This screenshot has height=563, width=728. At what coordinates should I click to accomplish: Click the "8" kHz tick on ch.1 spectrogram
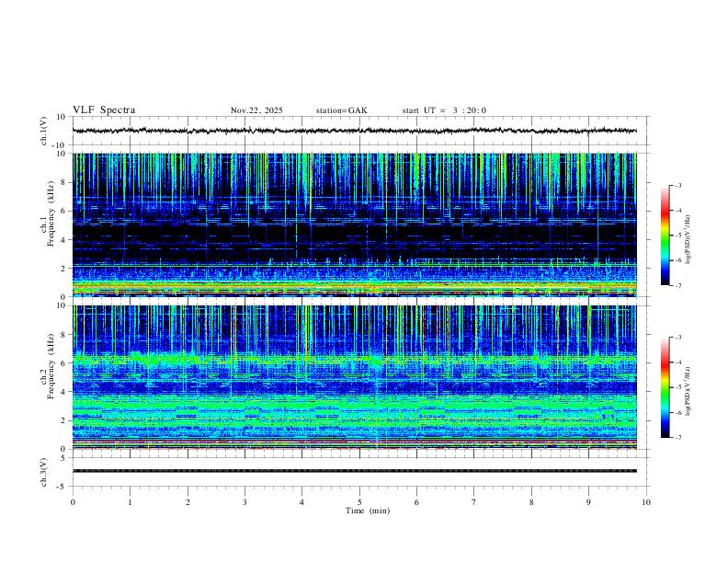point(63,182)
